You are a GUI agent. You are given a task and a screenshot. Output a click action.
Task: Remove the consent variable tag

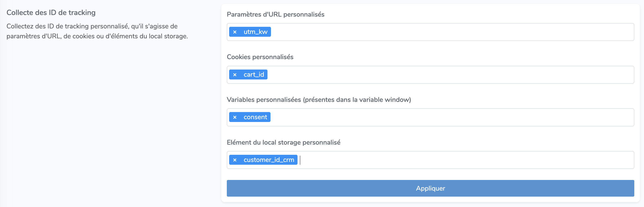coord(234,117)
